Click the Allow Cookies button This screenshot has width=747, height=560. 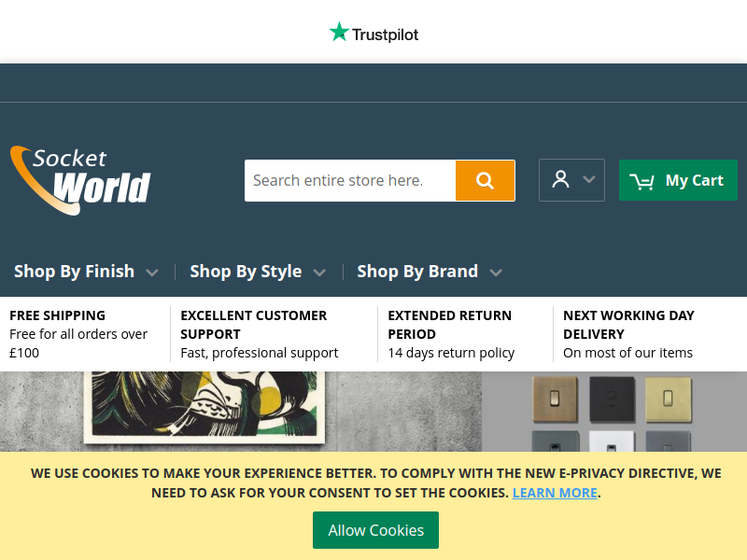[x=376, y=530]
